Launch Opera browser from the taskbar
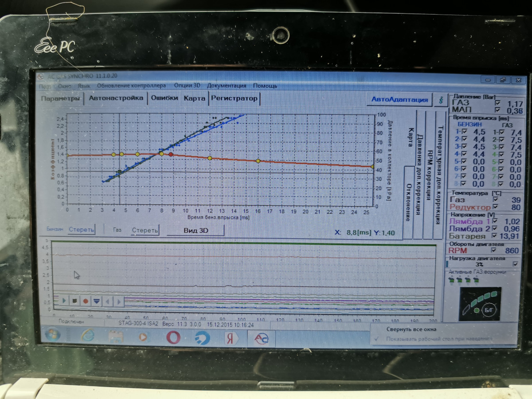 173,337
